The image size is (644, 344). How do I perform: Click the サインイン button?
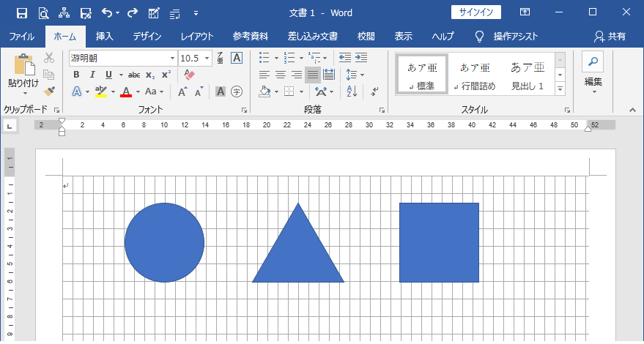click(x=476, y=12)
